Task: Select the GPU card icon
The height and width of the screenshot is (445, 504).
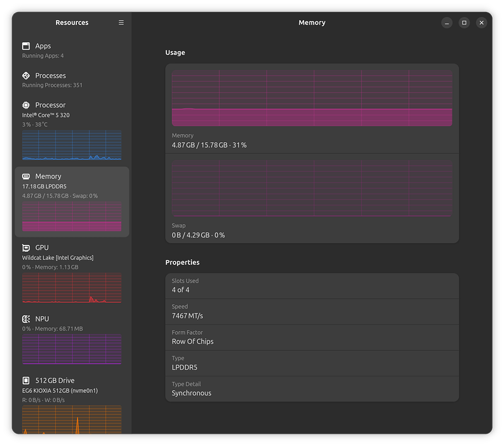Action: point(26,247)
